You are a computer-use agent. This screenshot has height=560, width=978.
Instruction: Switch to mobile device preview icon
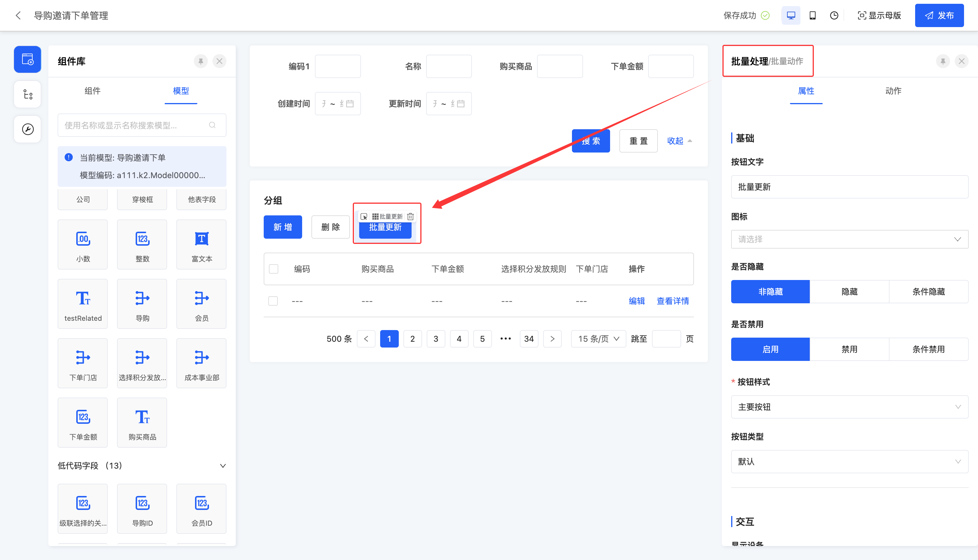[x=812, y=15]
